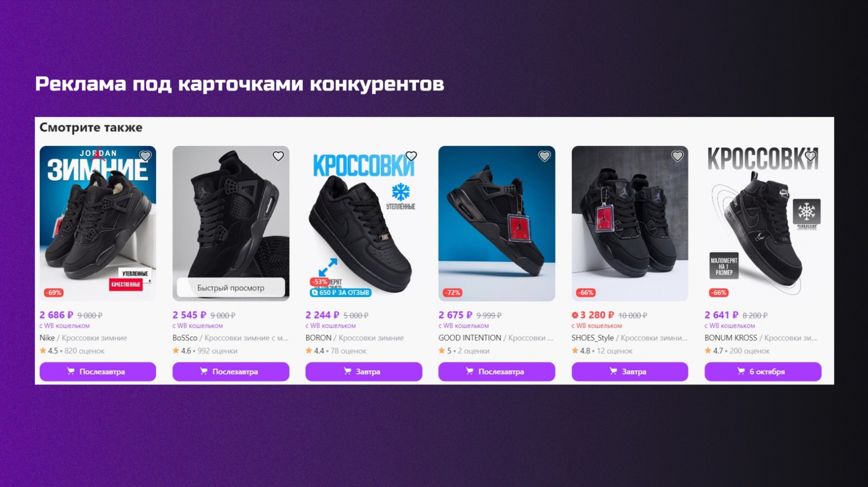The height and width of the screenshot is (487, 868).
Task: Open the GOOD INTENTION blue background photo
Action: [496, 223]
